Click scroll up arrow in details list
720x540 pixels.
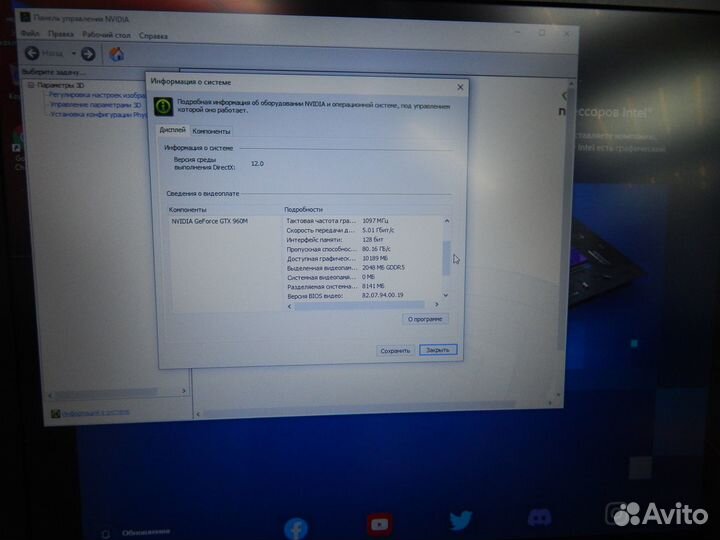pos(446,221)
